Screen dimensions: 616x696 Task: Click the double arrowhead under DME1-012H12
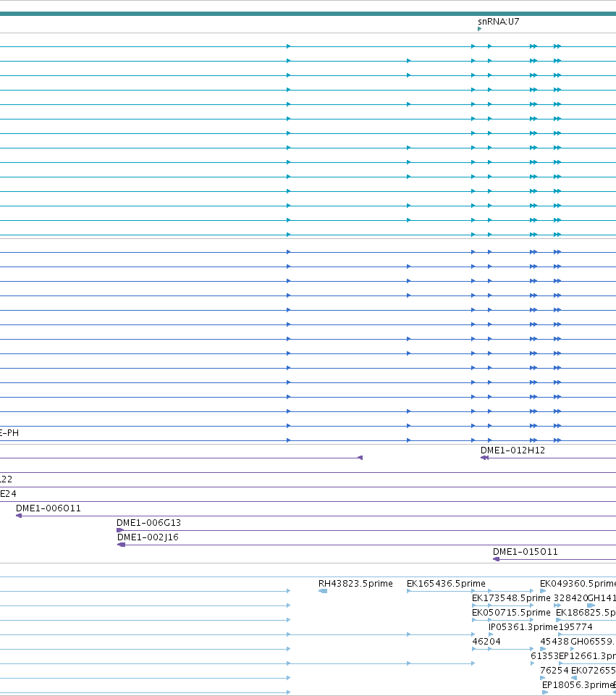tap(484, 458)
